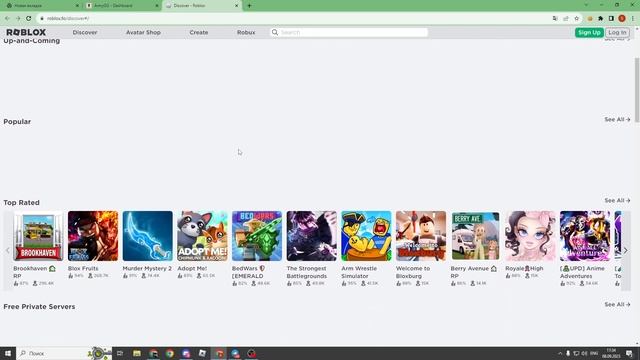Go back in the browser

7,18
